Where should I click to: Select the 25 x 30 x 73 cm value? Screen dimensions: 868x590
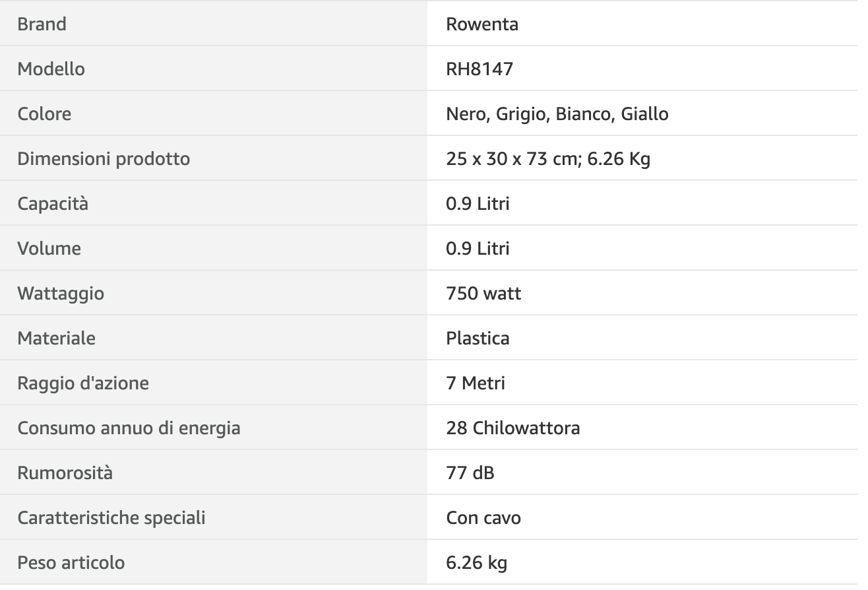(510, 158)
